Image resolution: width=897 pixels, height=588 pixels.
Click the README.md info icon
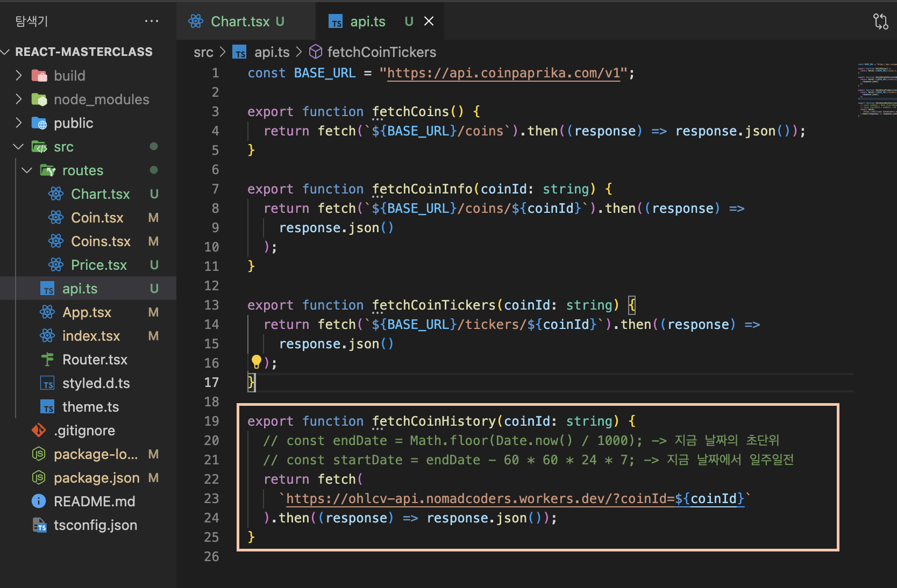pos(39,501)
